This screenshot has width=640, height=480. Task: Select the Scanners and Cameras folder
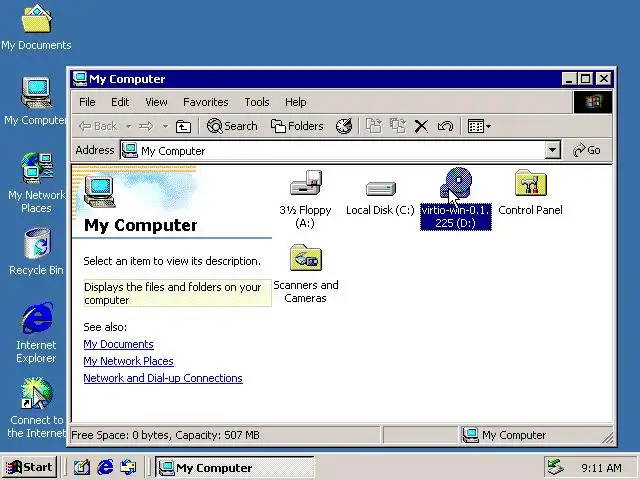click(306, 258)
